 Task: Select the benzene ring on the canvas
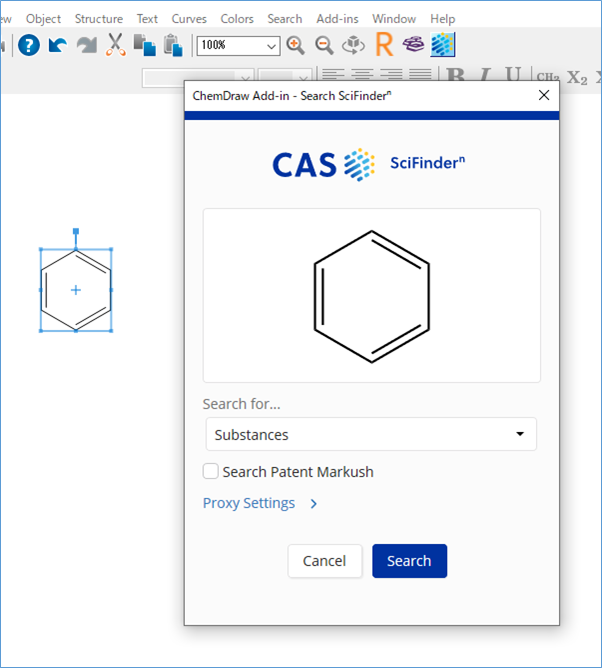click(x=76, y=290)
